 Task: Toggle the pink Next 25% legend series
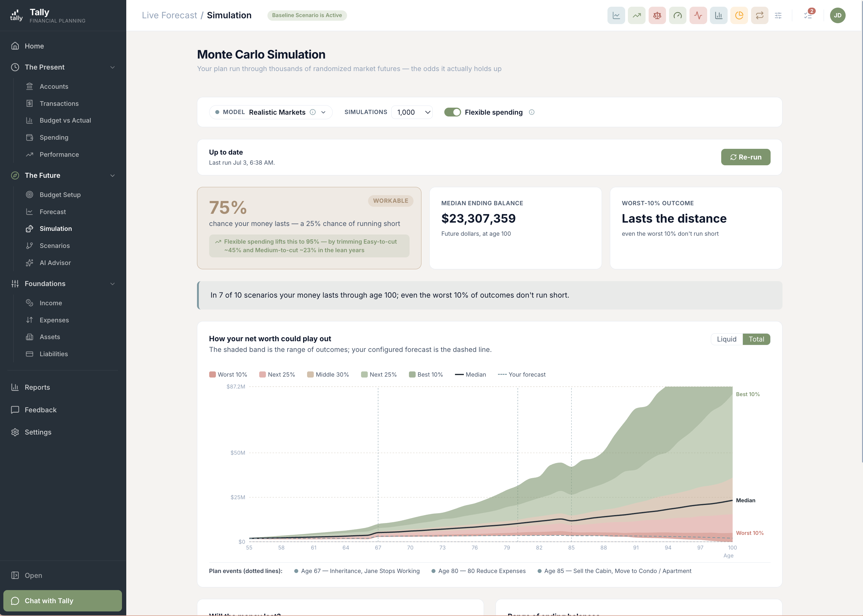click(277, 374)
